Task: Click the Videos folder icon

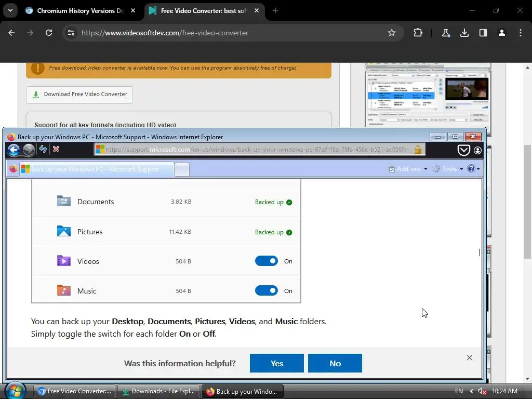Action: tap(64, 261)
